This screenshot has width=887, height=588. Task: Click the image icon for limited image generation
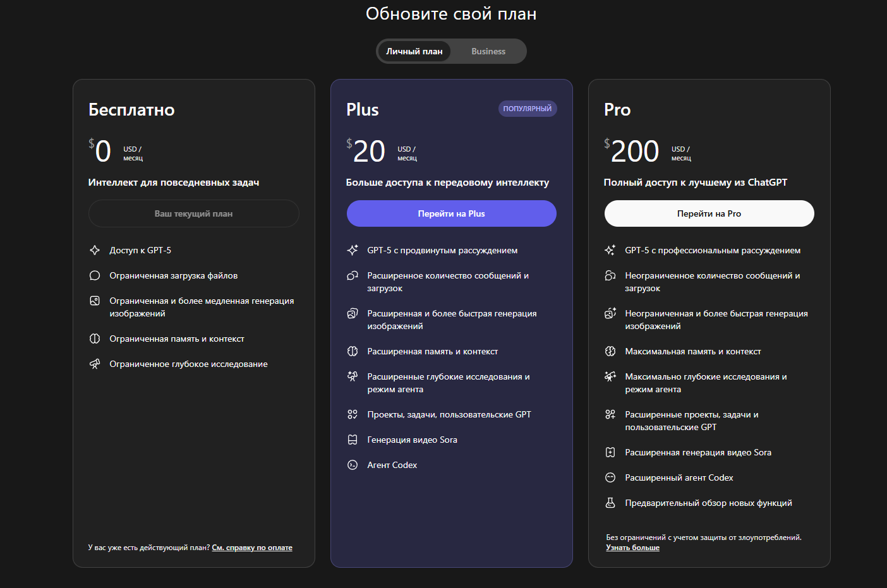click(95, 301)
